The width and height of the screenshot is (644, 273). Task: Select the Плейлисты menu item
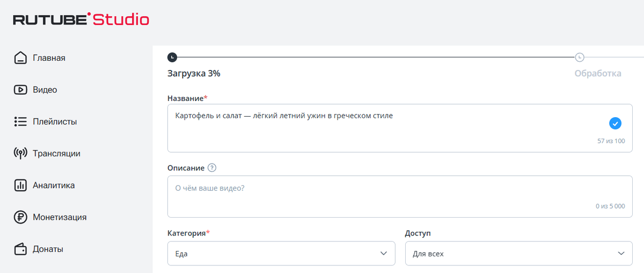pos(55,121)
